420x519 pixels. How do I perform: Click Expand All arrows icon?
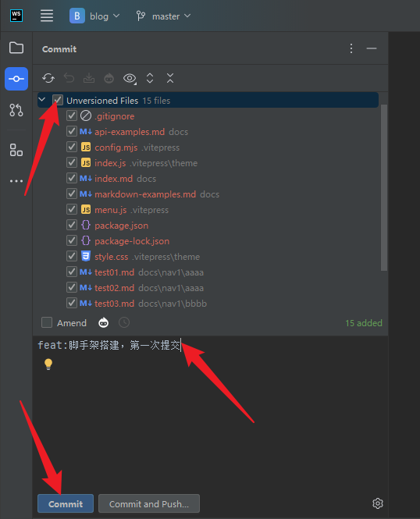150,79
